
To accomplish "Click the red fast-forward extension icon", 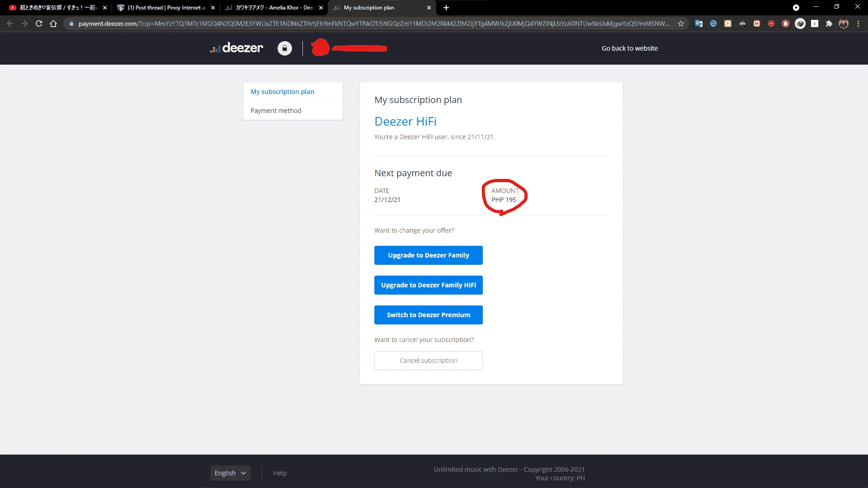I will (x=757, y=23).
